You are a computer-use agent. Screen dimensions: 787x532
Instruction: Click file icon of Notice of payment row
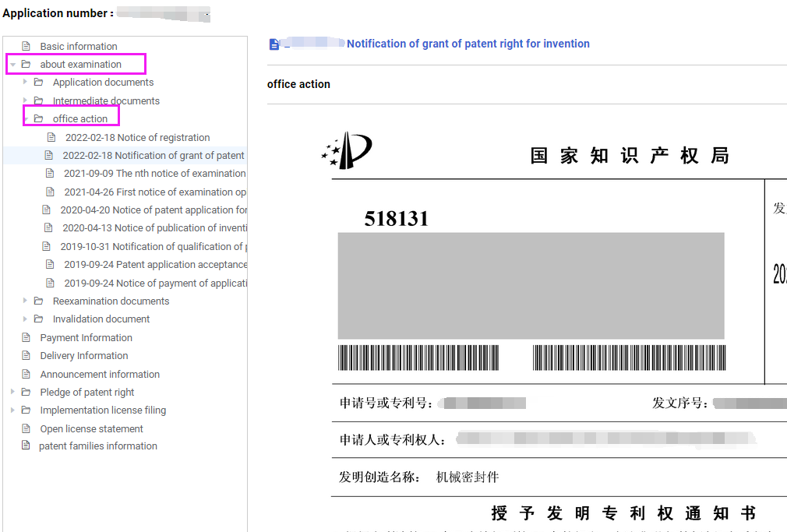pos(50,283)
